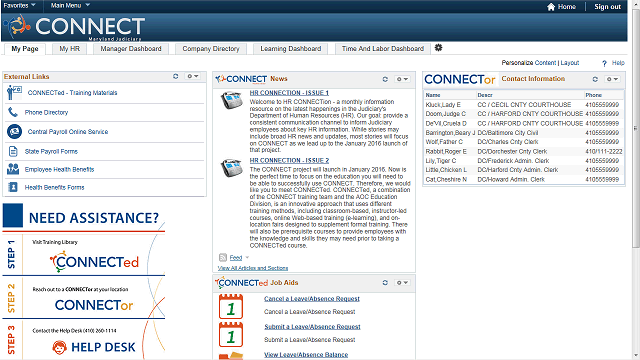Open the Learning Dashboard tab
The width and height of the screenshot is (640, 360).
pyautogui.click(x=291, y=49)
